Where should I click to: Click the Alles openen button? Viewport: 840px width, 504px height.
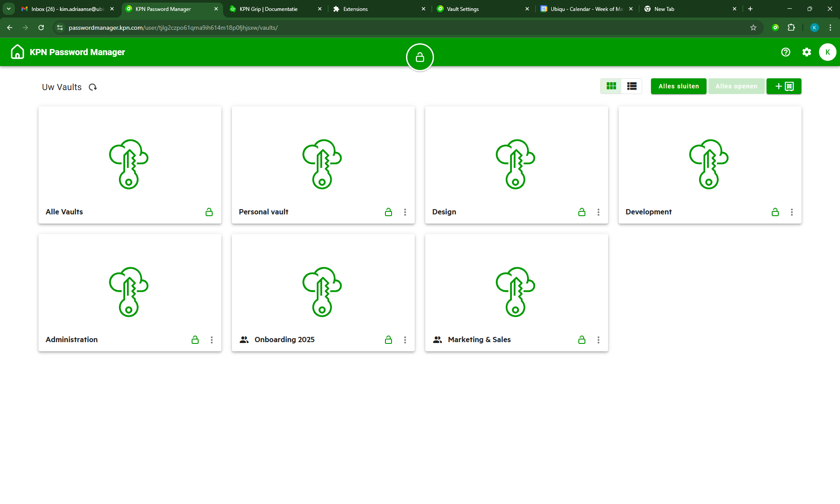click(x=736, y=86)
